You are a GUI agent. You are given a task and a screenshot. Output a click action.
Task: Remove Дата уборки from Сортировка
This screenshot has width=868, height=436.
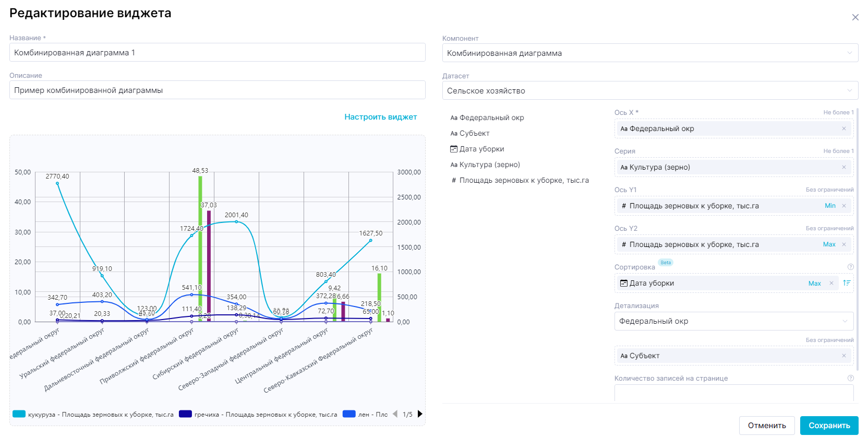tap(831, 283)
